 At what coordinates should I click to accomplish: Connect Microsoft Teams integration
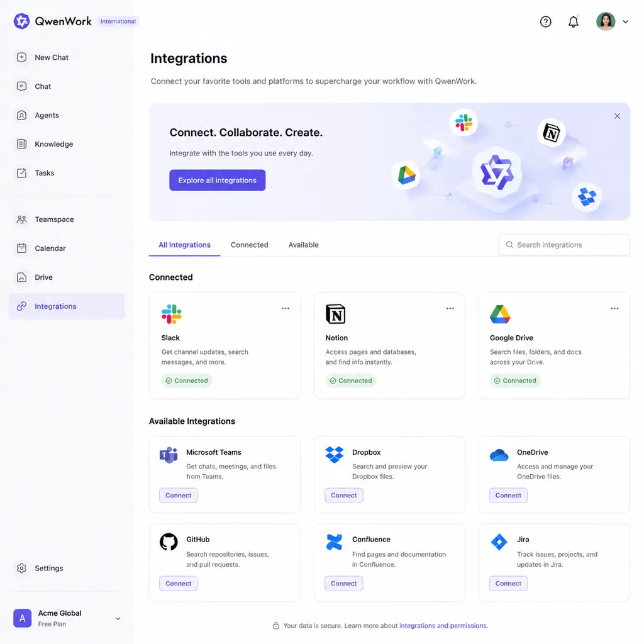178,496
